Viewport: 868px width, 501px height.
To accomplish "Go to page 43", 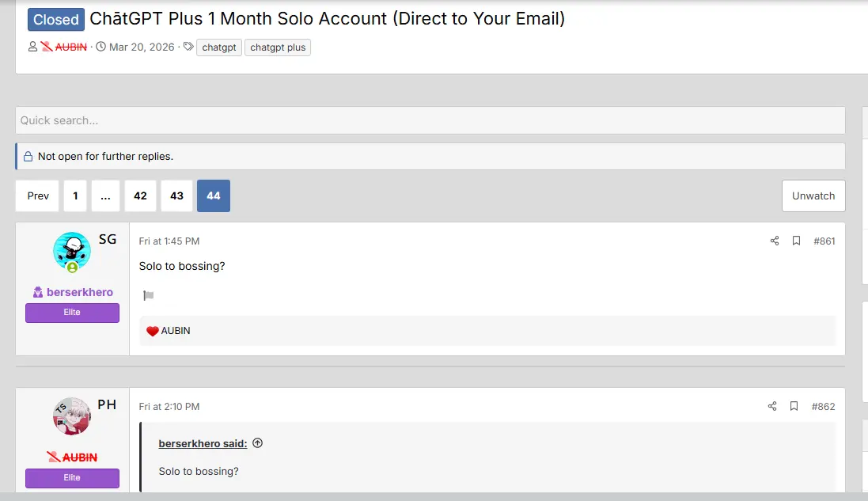I will 176,195.
